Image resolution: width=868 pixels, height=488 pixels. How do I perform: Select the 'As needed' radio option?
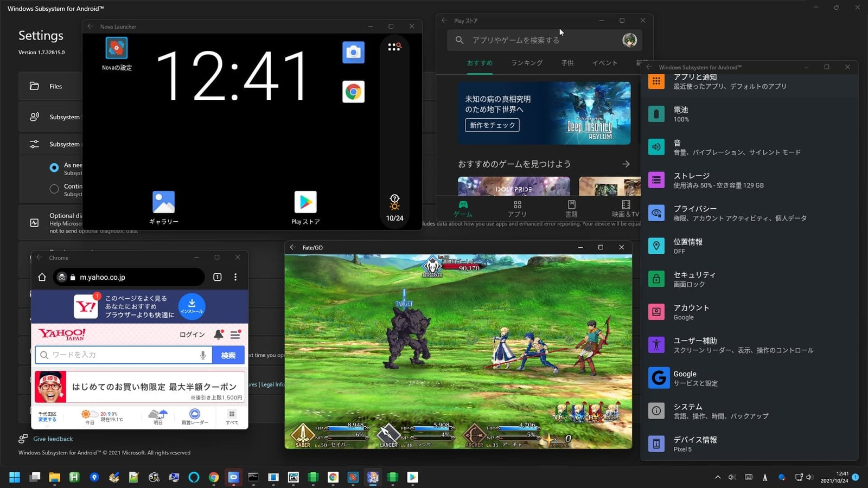coord(54,168)
